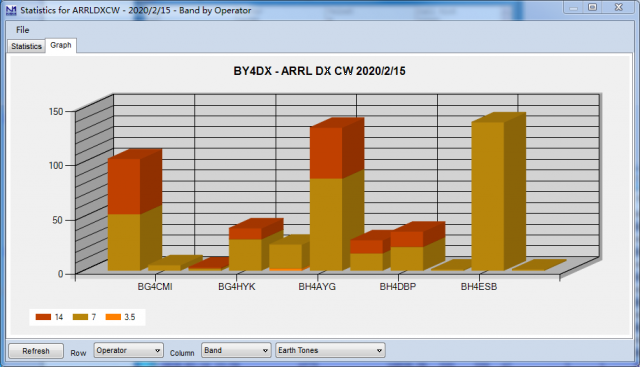Click the BG4HYK axis label
Viewport: 640px width, 367px height.
237,287
